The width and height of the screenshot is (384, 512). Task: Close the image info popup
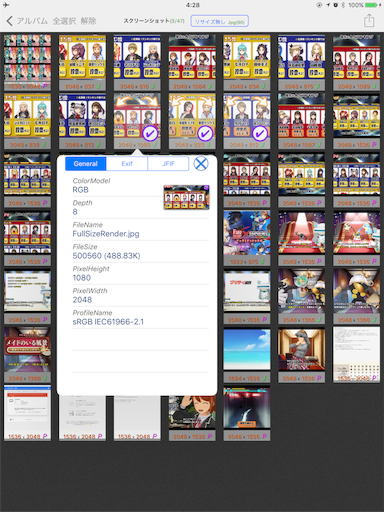pyautogui.click(x=201, y=164)
